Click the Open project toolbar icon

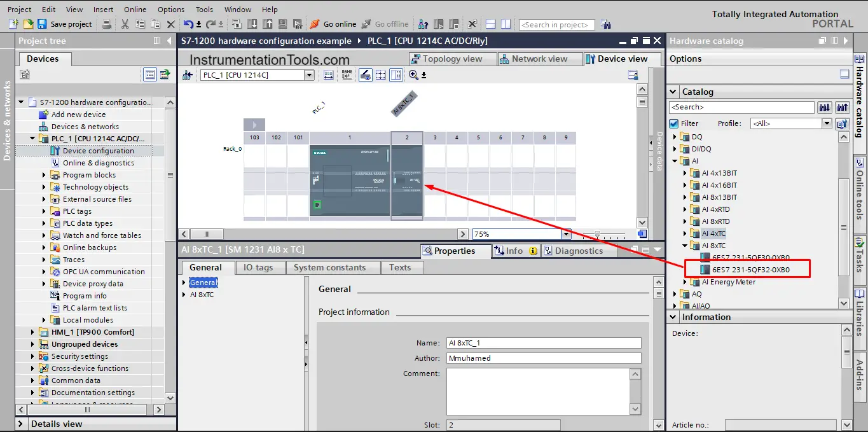(28, 24)
